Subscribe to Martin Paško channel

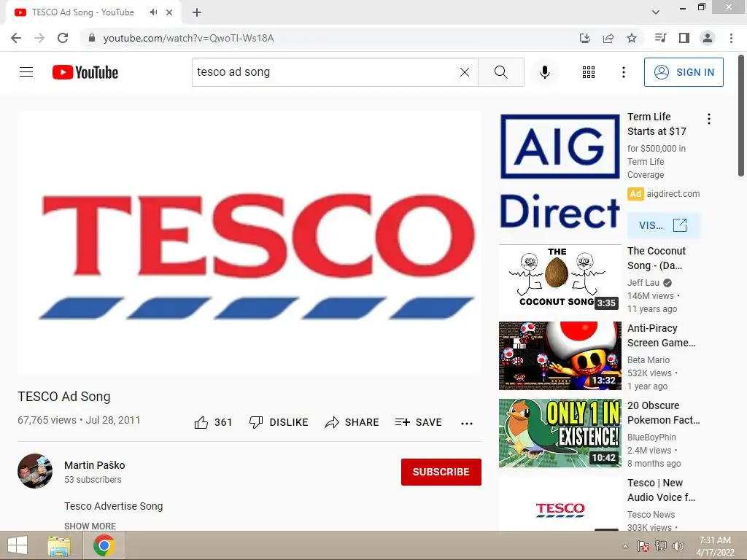(441, 472)
